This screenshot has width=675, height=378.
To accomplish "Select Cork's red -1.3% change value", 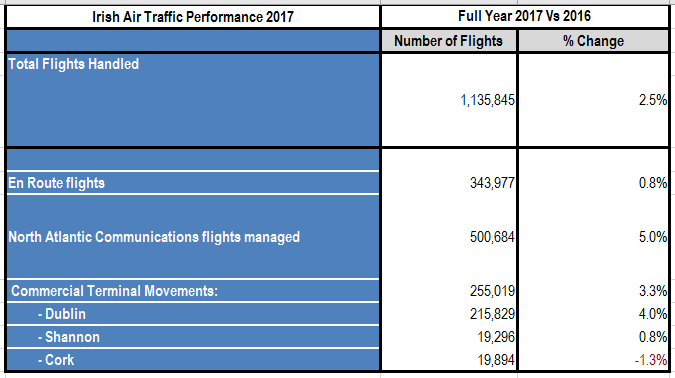I will (651, 360).
